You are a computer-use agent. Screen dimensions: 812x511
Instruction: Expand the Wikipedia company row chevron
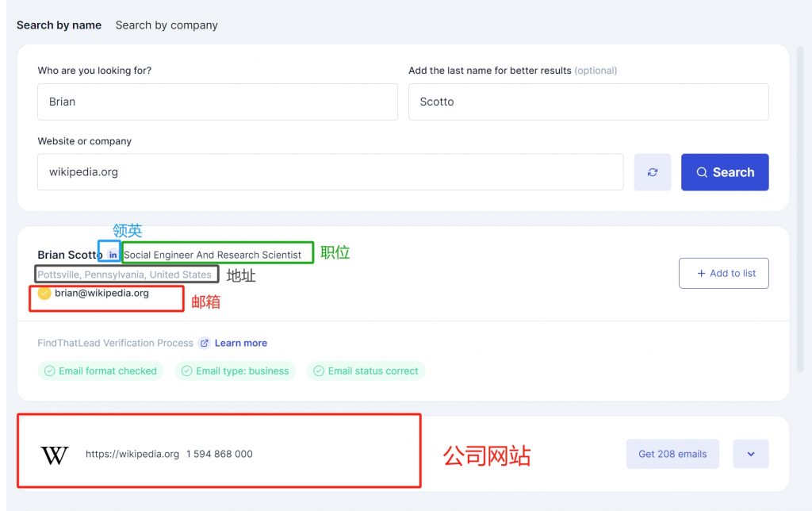(x=751, y=454)
